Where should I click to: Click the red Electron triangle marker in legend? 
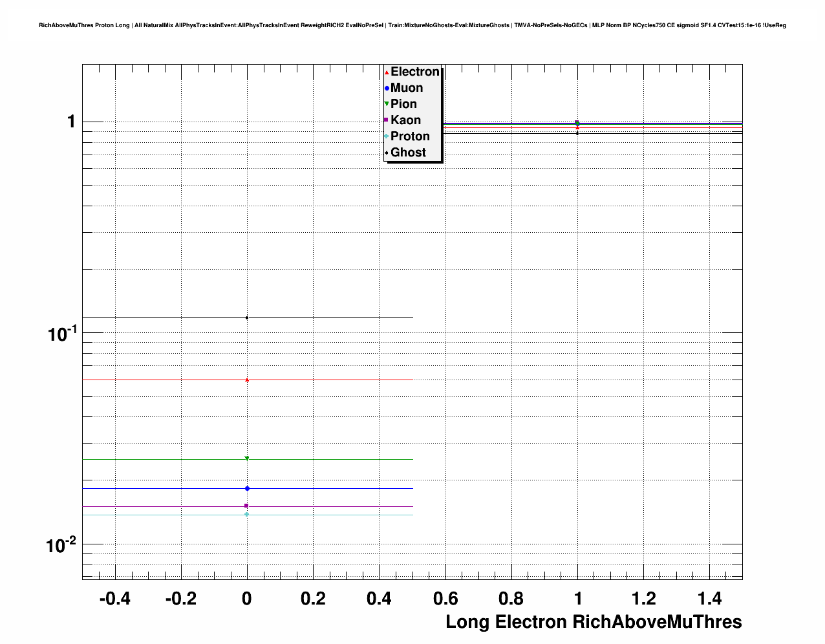click(x=387, y=72)
